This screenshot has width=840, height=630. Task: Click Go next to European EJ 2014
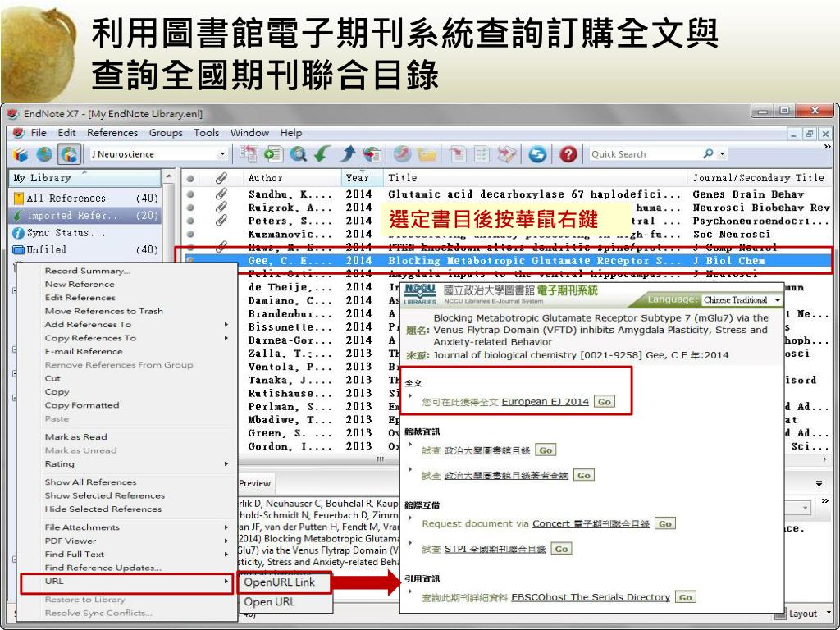[605, 402]
